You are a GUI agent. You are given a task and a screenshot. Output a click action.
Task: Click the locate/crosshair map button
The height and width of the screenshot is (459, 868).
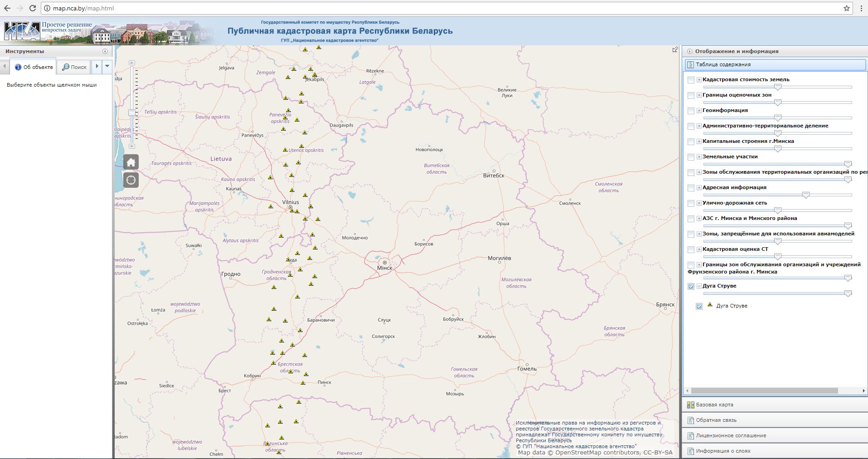coord(131,180)
